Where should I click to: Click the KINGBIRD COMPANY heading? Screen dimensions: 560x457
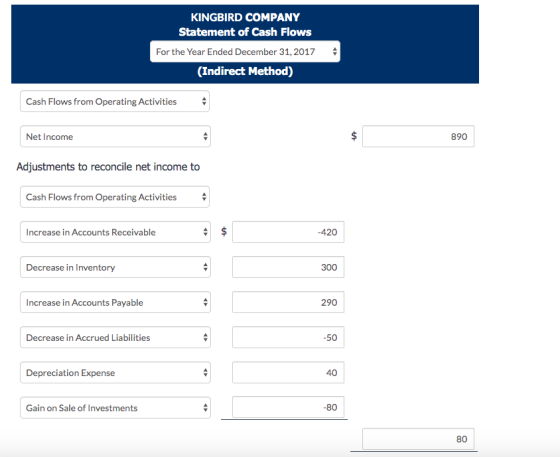[245, 17]
